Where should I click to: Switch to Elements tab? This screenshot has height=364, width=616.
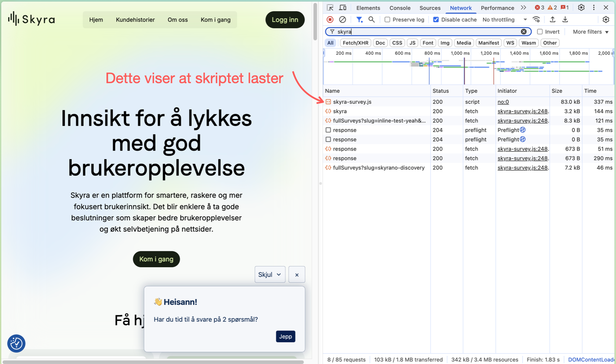point(368,8)
